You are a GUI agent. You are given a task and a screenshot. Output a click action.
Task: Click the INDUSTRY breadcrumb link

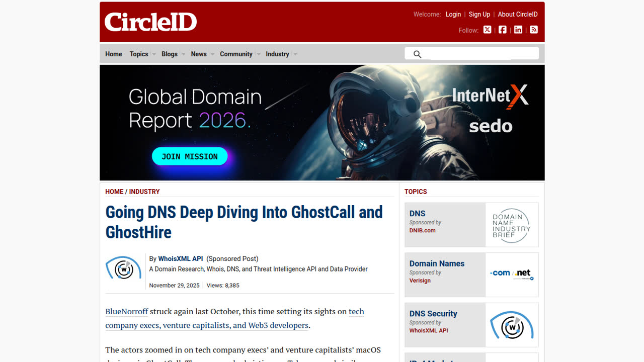pos(144,192)
